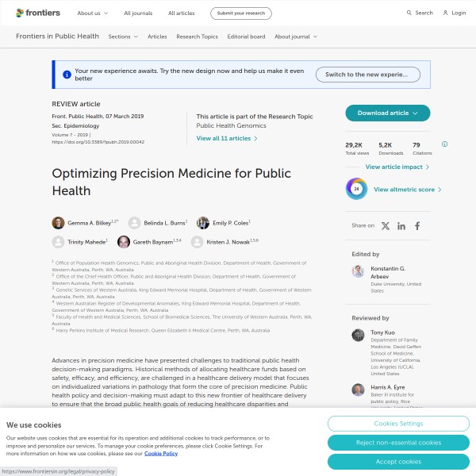The image size is (476, 476).
Task: Open View article impact link
Action: tap(397, 167)
